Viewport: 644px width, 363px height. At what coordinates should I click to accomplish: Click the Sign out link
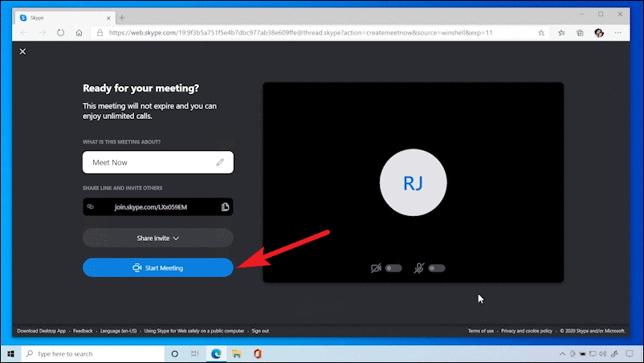260,331
